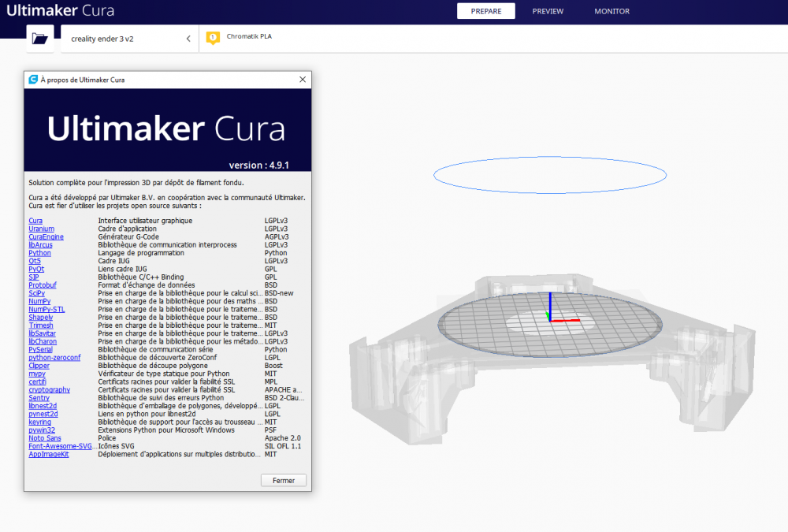Screen dimensions: 788x532
Task: Click the extruder 1 material icon
Action: point(213,38)
